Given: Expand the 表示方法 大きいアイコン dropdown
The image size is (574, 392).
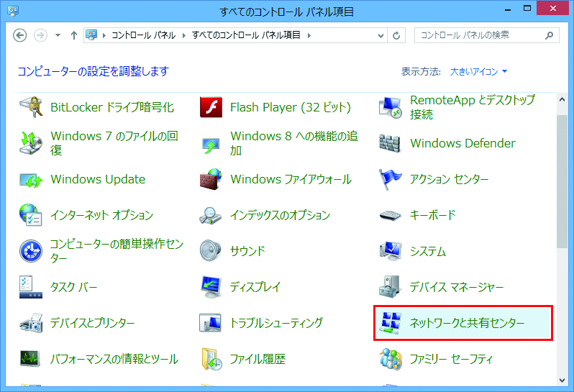Looking at the screenshot, I should pos(479,71).
